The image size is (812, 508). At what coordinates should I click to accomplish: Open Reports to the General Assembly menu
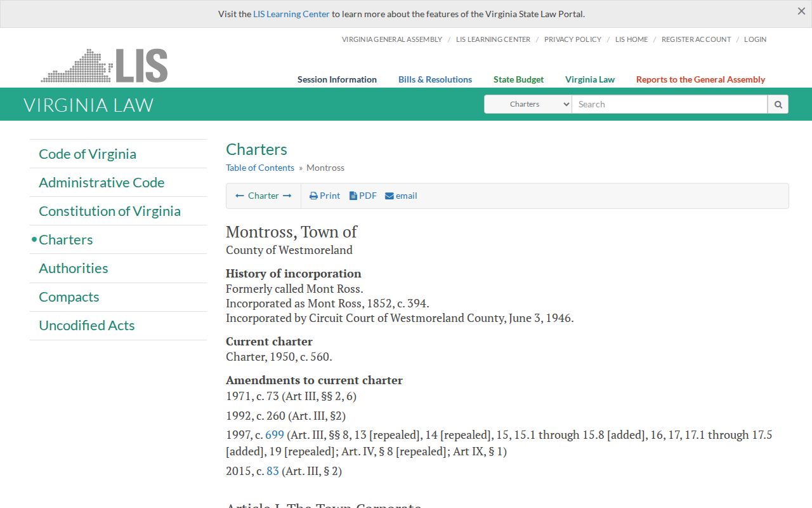[700, 79]
